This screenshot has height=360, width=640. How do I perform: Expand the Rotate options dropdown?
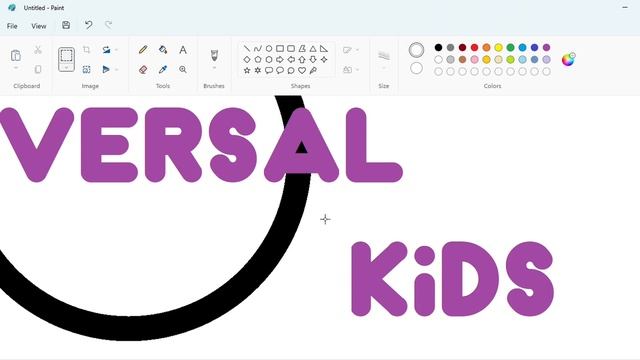coord(116,50)
